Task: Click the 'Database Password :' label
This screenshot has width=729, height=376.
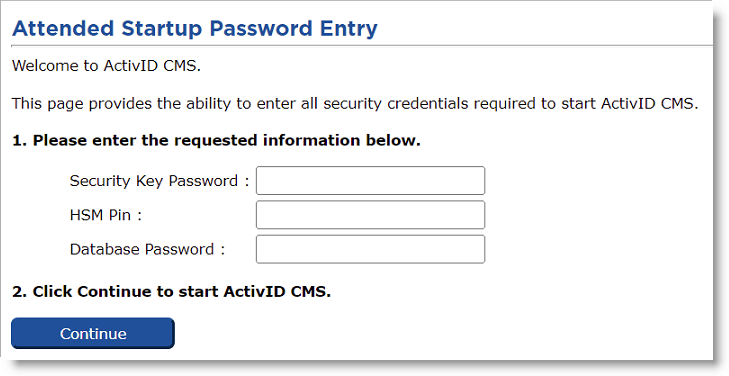Action: (x=147, y=250)
